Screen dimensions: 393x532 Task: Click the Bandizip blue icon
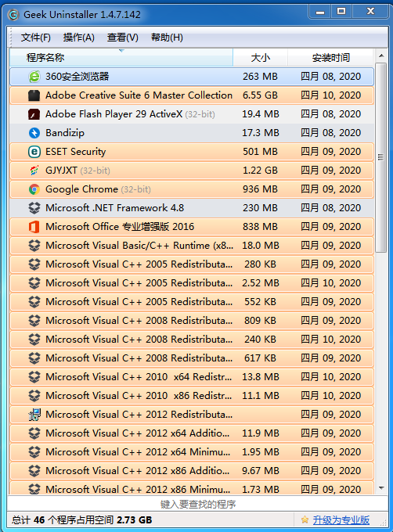[34, 133]
